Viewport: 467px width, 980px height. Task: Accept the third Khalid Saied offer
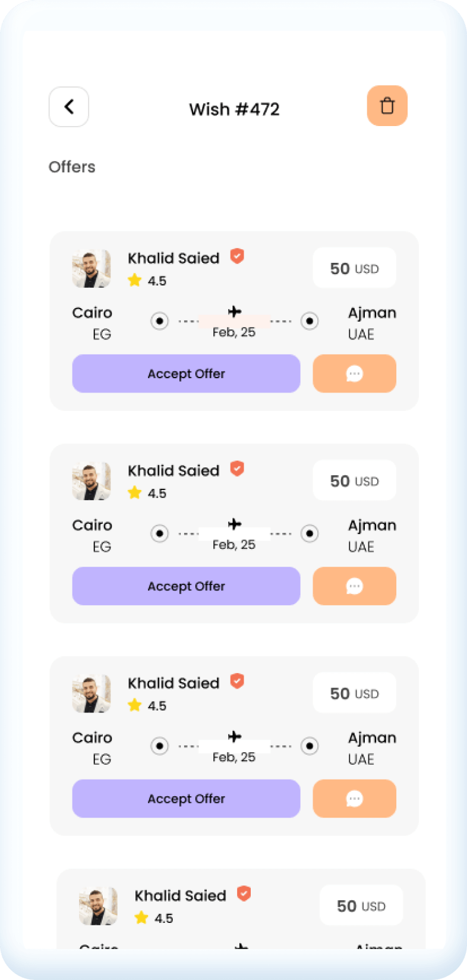point(186,799)
